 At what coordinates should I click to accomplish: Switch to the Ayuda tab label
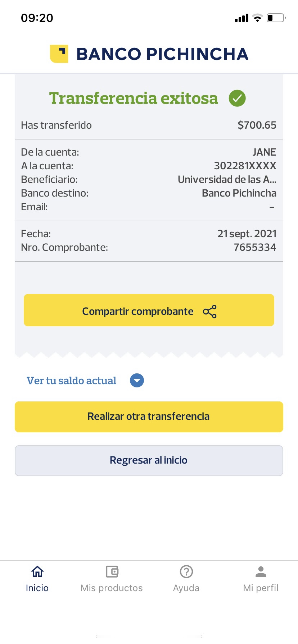pyautogui.click(x=186, y=588)
